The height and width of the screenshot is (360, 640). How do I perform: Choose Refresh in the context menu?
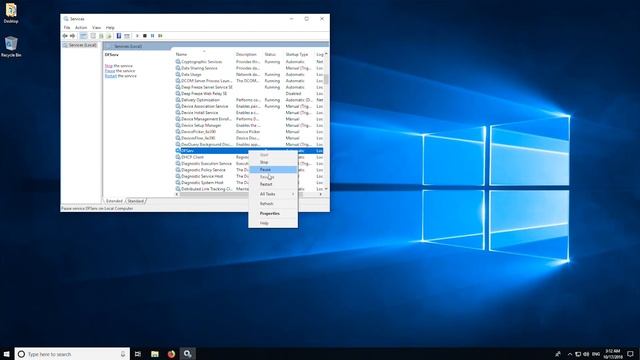coord(273,204)
